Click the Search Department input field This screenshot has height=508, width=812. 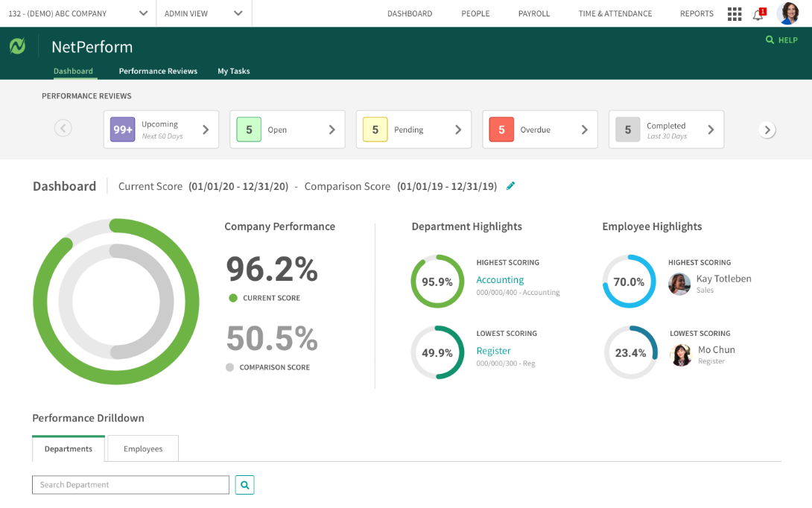point(130,485)
